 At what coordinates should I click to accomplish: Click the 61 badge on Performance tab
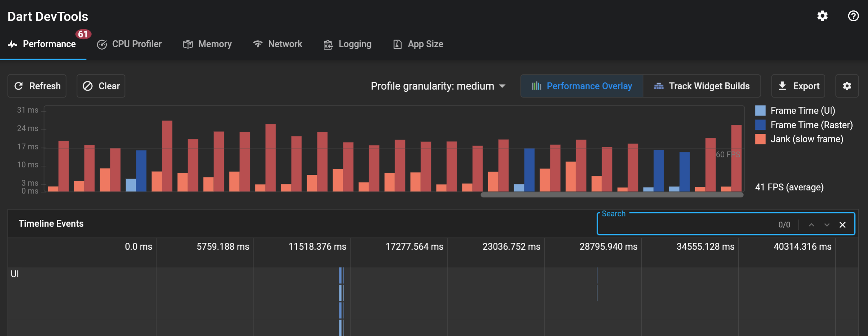coord(83,34)
